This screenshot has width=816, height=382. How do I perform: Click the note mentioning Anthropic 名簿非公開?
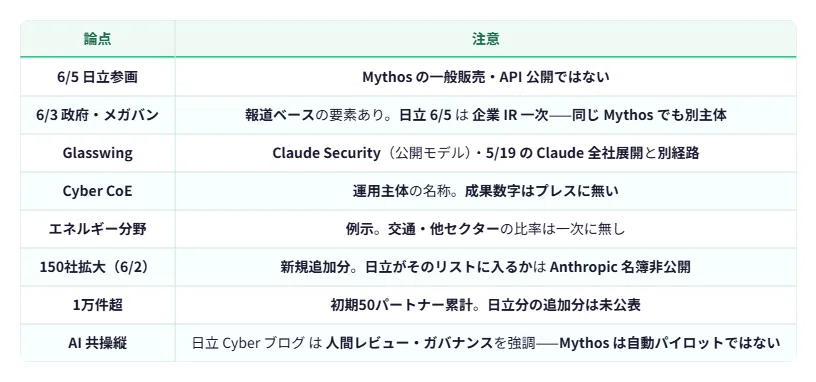coord(486,267)
